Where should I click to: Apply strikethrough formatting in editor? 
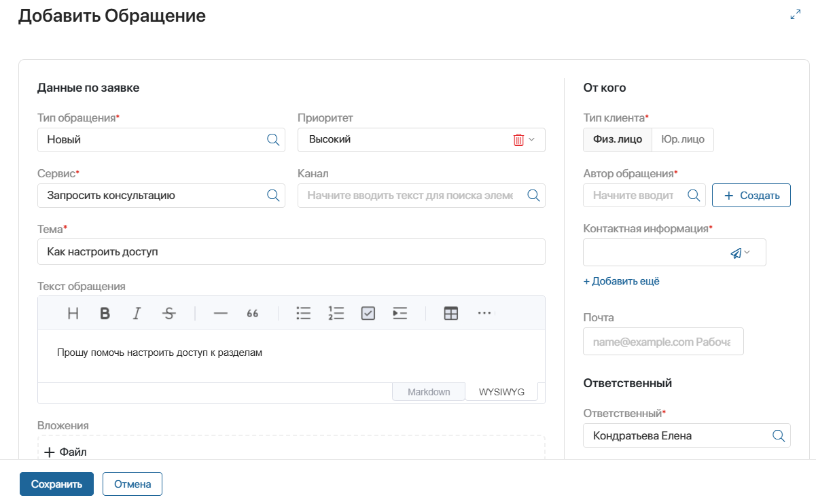[x=169, y=313]
